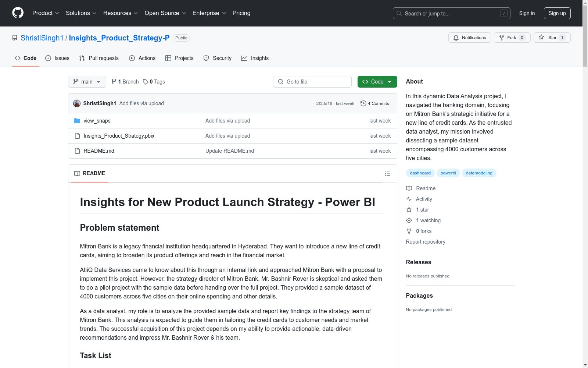Click the branch icon beside 1 Branch

(x=114, y=82)
